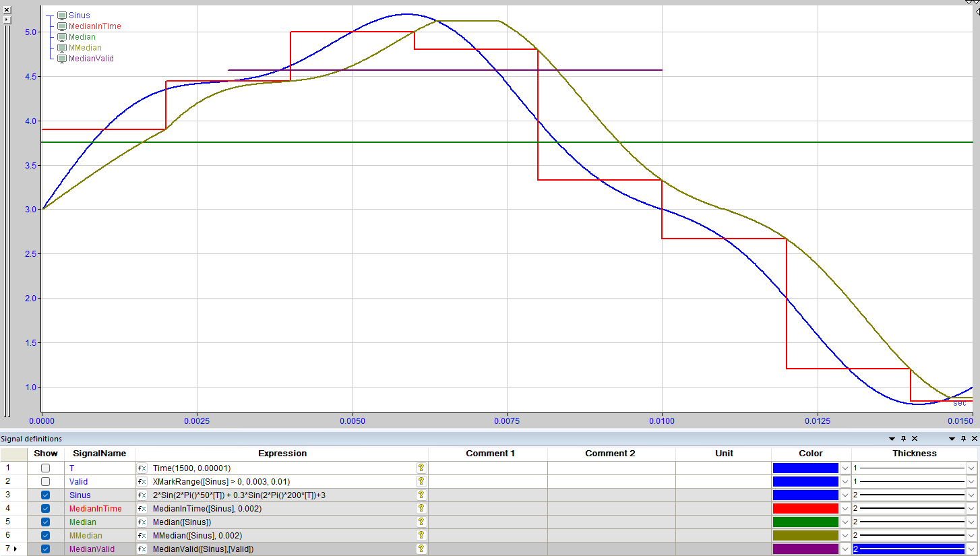
Task: Click the left pin icon in Signal definitions header
Action: (904, 439)
